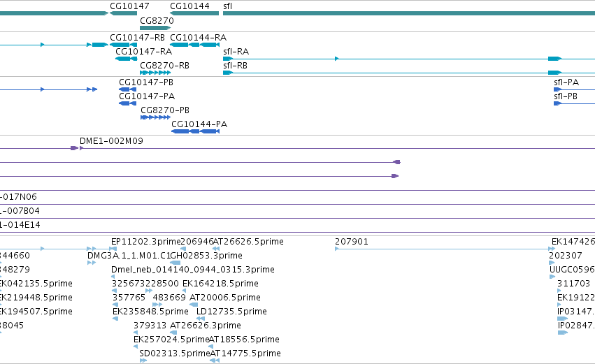
Task: Open the 325673 EST label
Action: point(128,284)
